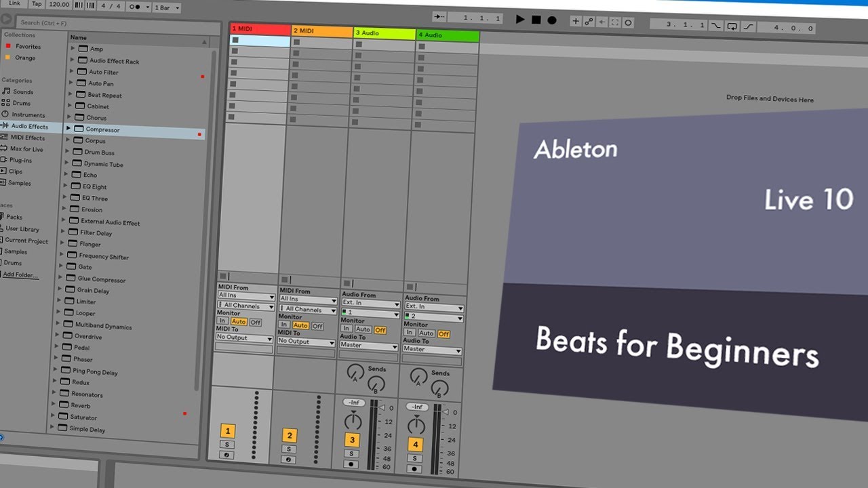Viewport: 868px width, 488px height.
Task: Click the Capture MIDI bracket icon
Action: point(614,22)
